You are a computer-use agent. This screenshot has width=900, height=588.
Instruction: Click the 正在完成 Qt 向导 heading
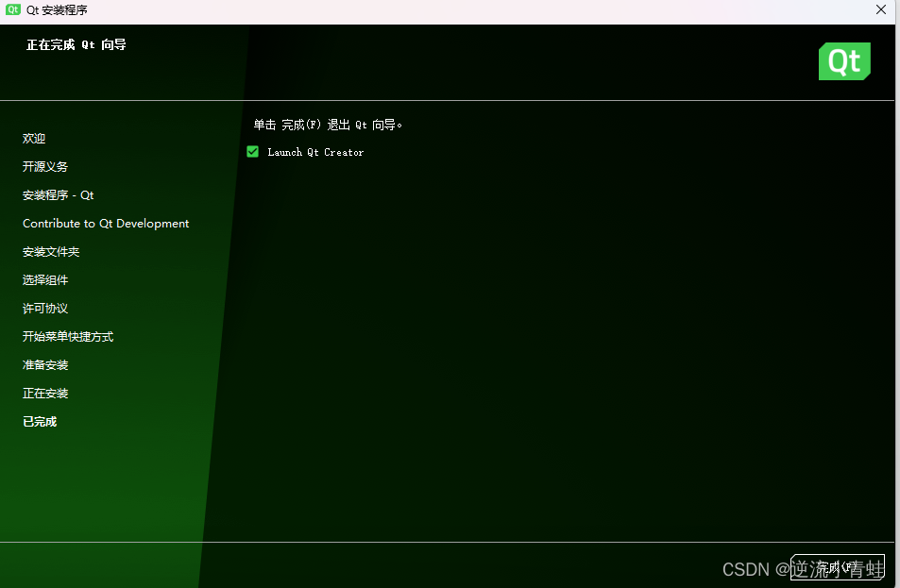pos(76,44)
